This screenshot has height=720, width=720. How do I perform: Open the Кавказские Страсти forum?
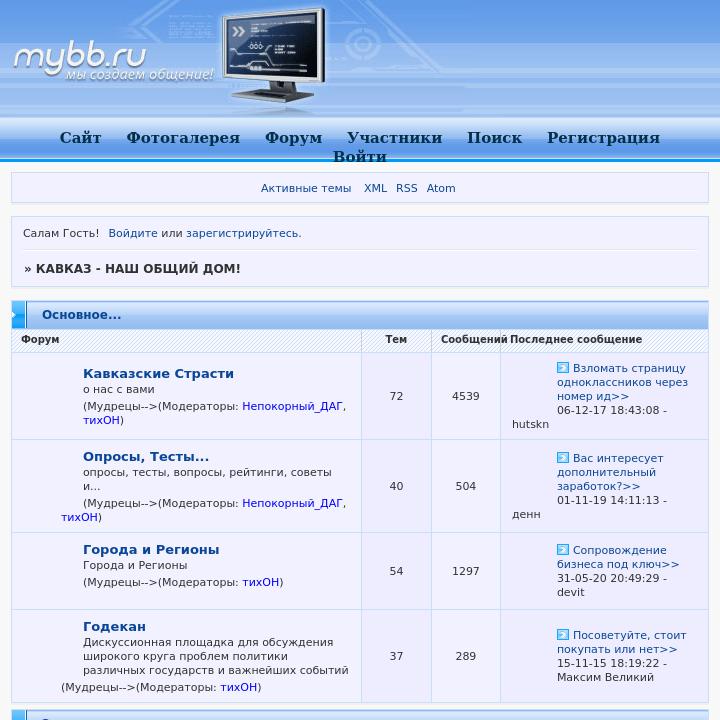click(158, 373)
